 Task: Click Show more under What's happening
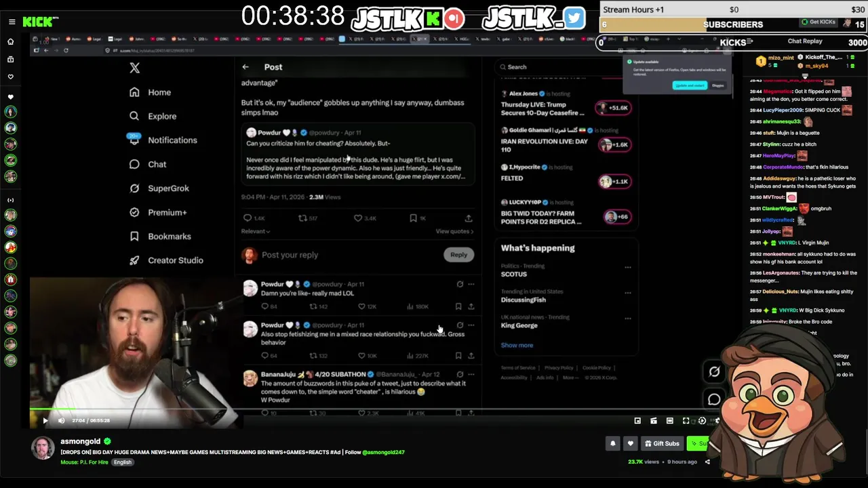(517, 345)
